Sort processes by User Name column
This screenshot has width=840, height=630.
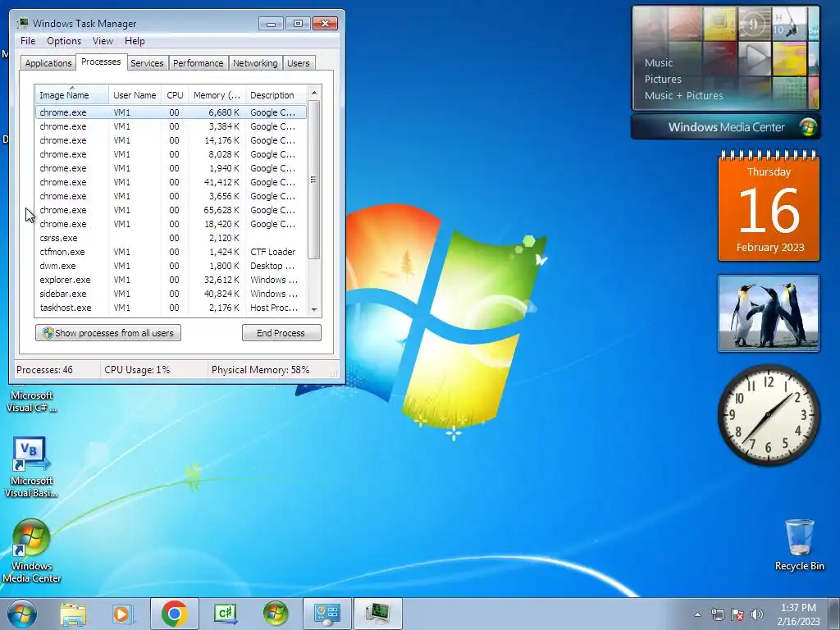[x=135, y=95]
